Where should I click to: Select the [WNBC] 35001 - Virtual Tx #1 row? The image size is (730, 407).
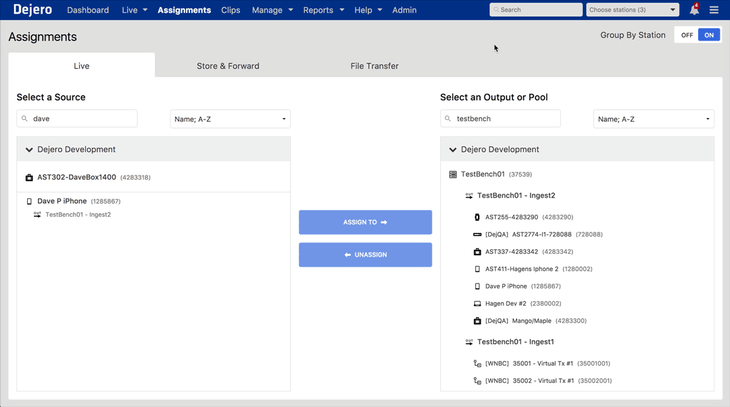click(548, 363)
